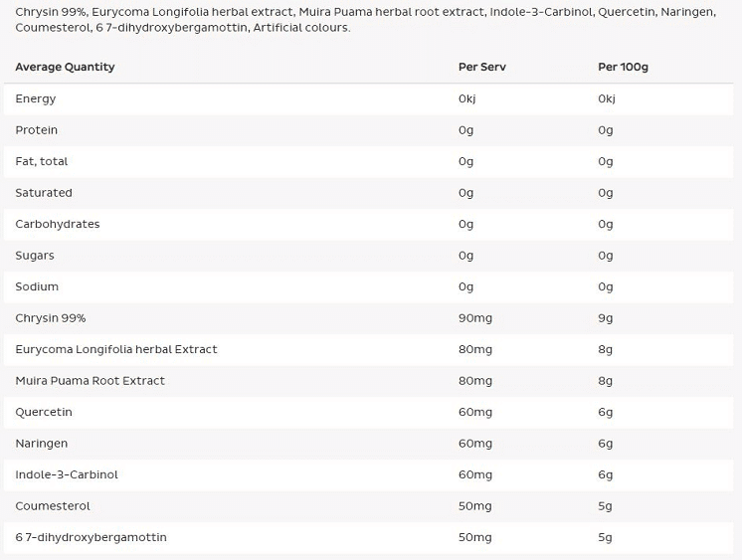Image resolution: width=742 pixels, height=560 pixels.
Task: Click the Saturated row label
Action: click(x=44, y=193)
